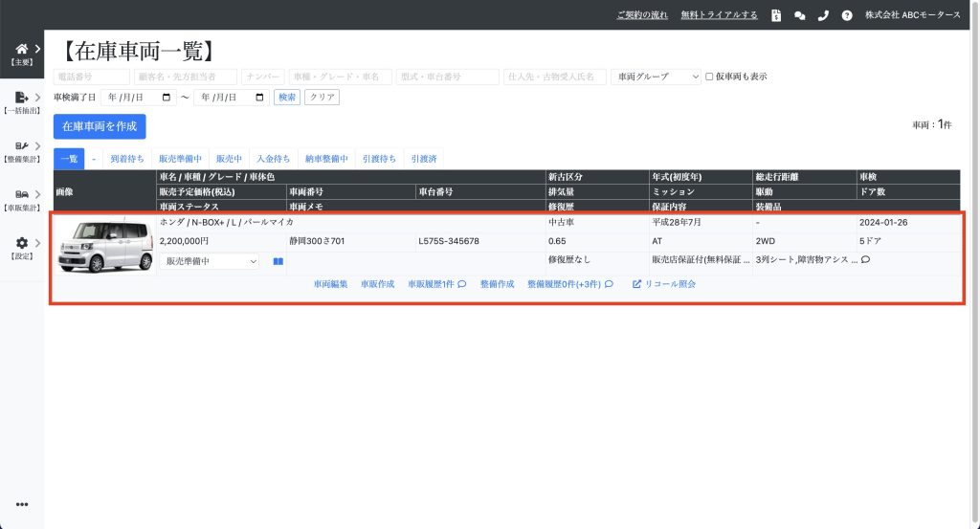This screenshot has height=529, width=980.
Task: Click comment bubble next to 整備履歴0件(+3件)
Action: point(609,283)
